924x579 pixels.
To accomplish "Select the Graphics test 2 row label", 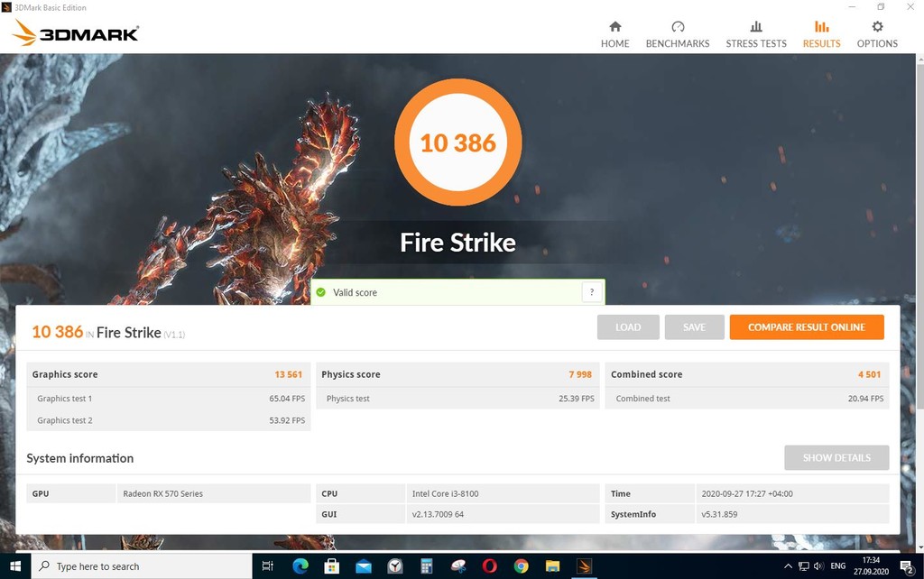I will (x=64, y=420).
